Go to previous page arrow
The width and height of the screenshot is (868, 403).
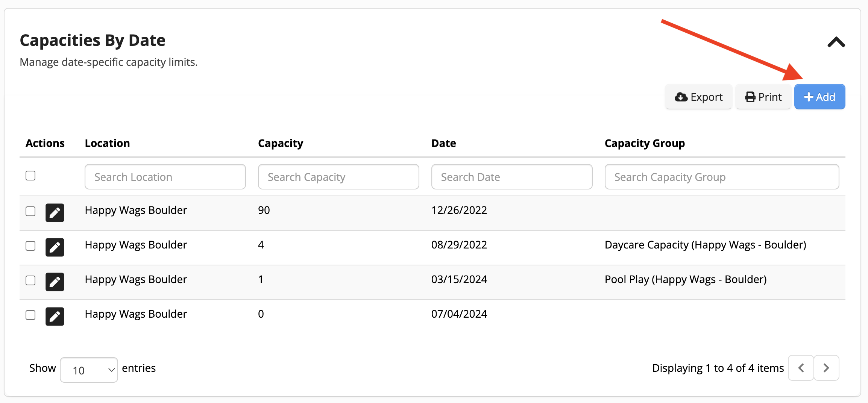point(801,368)
